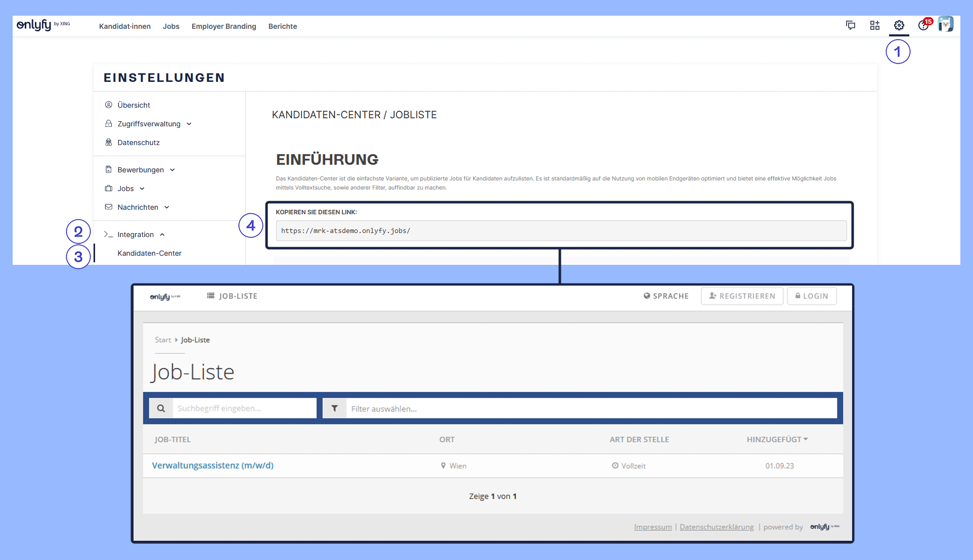Open the Employer Branding menu item
Viewport: 973px width, 560px height.
coord(224,26)
